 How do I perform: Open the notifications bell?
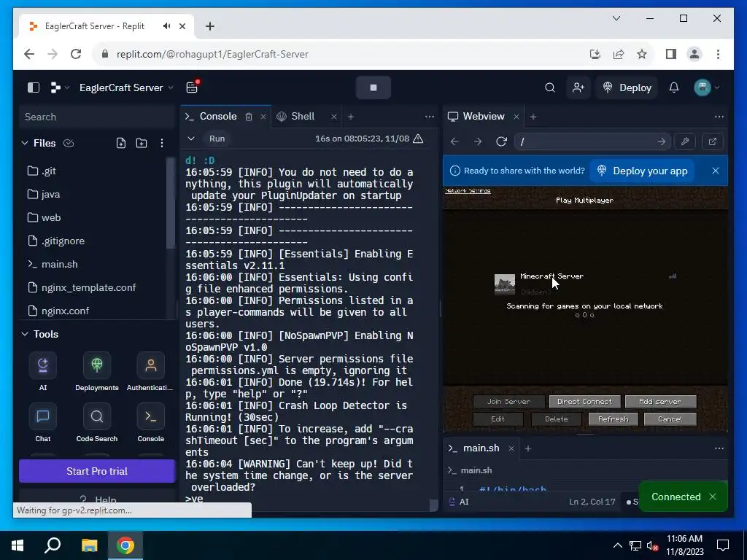(x=673, y=87)
